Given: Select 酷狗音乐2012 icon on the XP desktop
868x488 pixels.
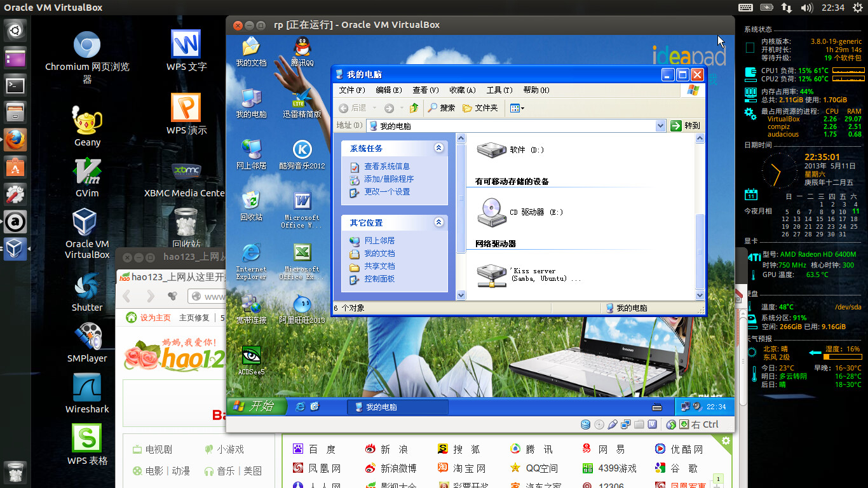Looking at the screenshot, I should click(x=302, y=154).
